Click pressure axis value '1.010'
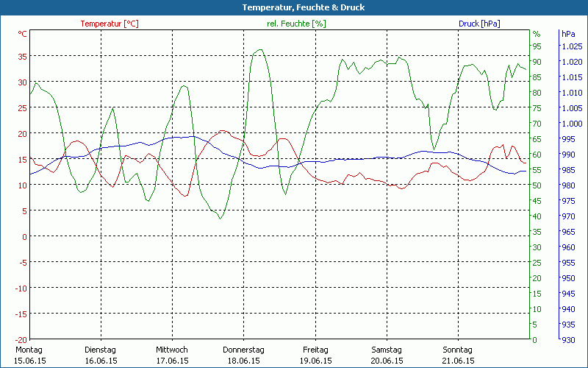Image resolution: width=588 pixels, height=368 pixels. tap(573, 93)
